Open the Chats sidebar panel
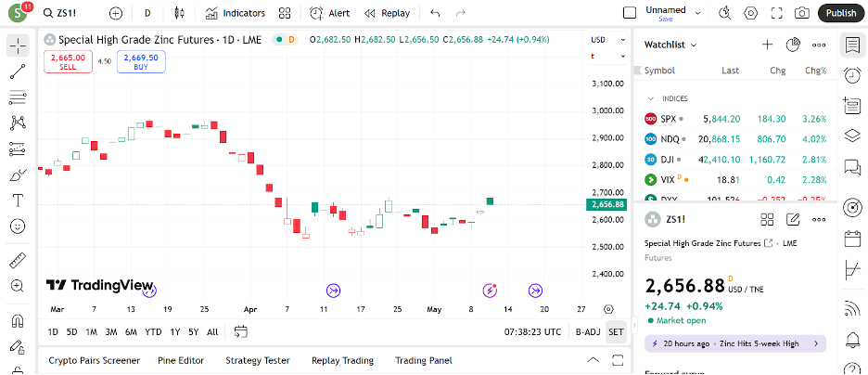Viewport: 868px width, 375px height. click(852, 167)
